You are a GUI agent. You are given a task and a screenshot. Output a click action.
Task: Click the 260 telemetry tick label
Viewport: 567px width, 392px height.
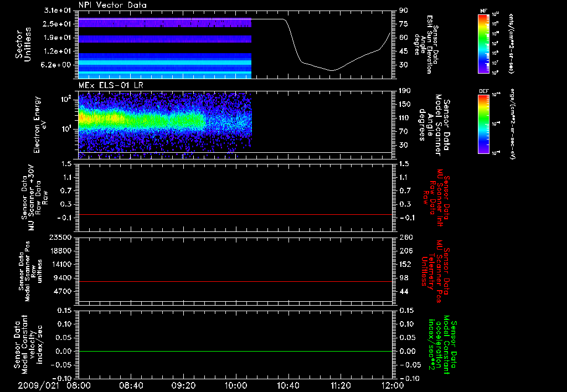coord(405,237)
